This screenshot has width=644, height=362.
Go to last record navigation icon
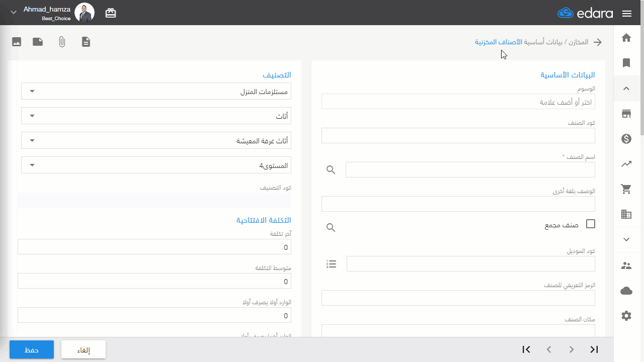[594, 349]
